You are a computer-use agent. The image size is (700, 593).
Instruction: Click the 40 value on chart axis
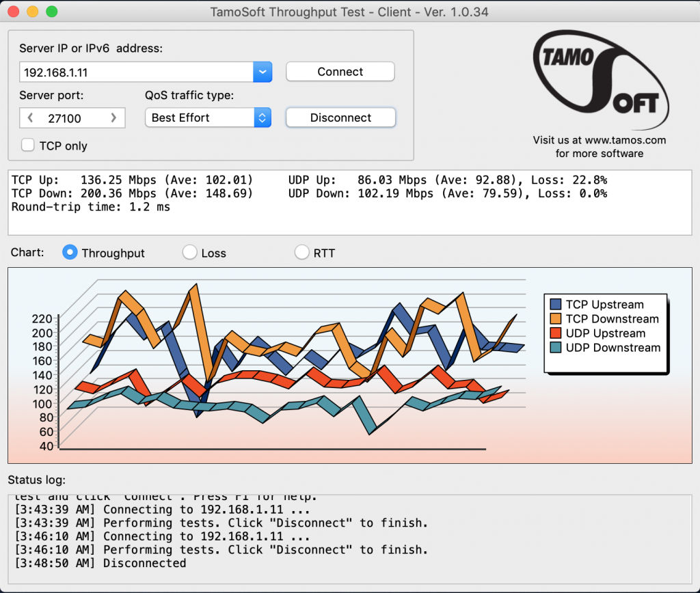[x=46, y=445]
